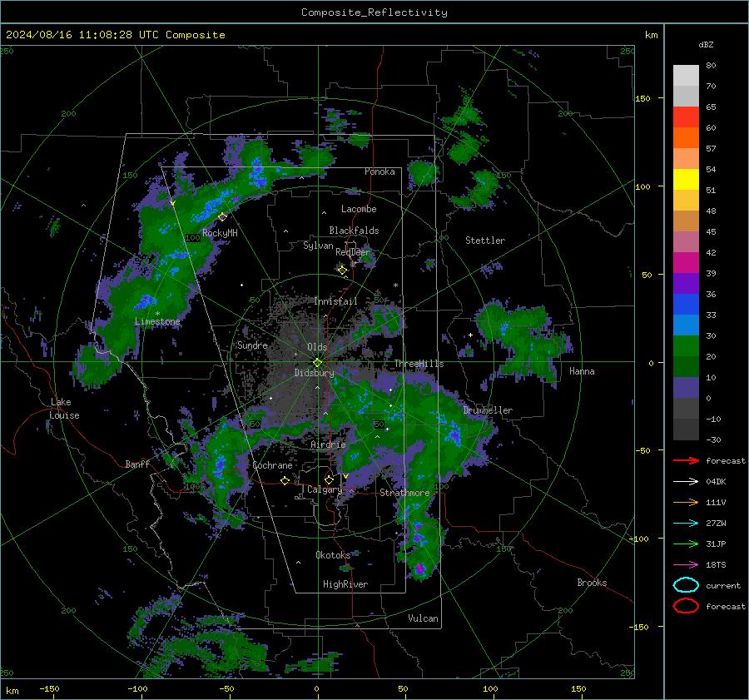The width and height of the screenshot is (749, 700).
Task: Click the Strathmore label
Action: coord(404,493)
